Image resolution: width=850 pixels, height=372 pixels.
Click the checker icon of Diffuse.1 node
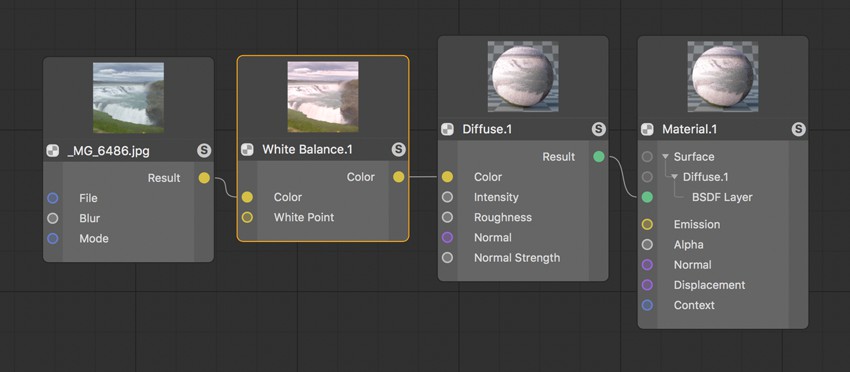point(447,129)
